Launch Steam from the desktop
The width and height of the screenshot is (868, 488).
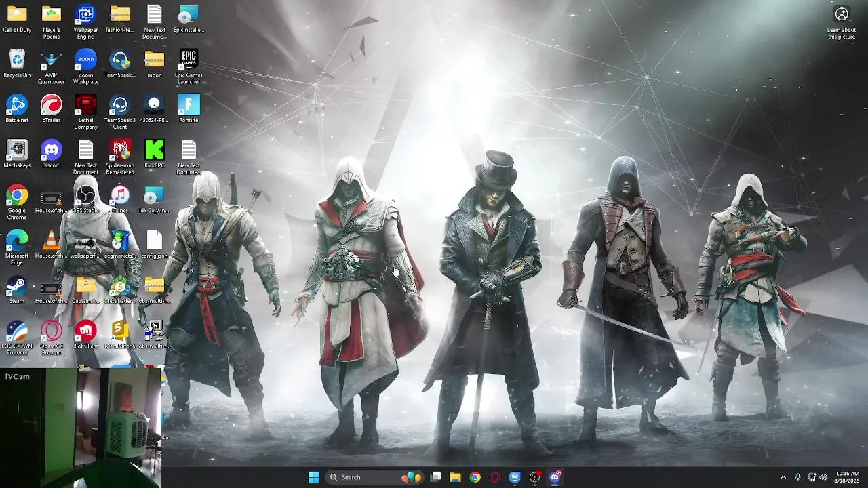click(17, 290)
